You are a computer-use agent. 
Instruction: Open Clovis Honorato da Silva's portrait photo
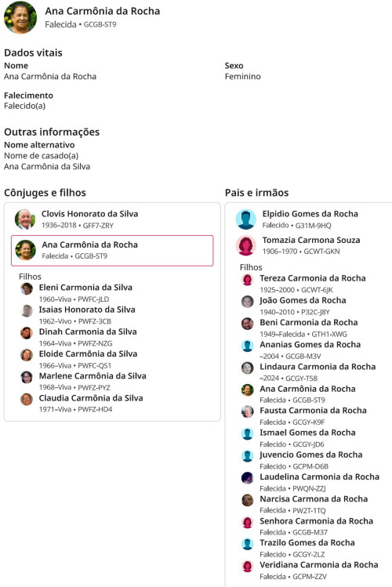(25, 219)
